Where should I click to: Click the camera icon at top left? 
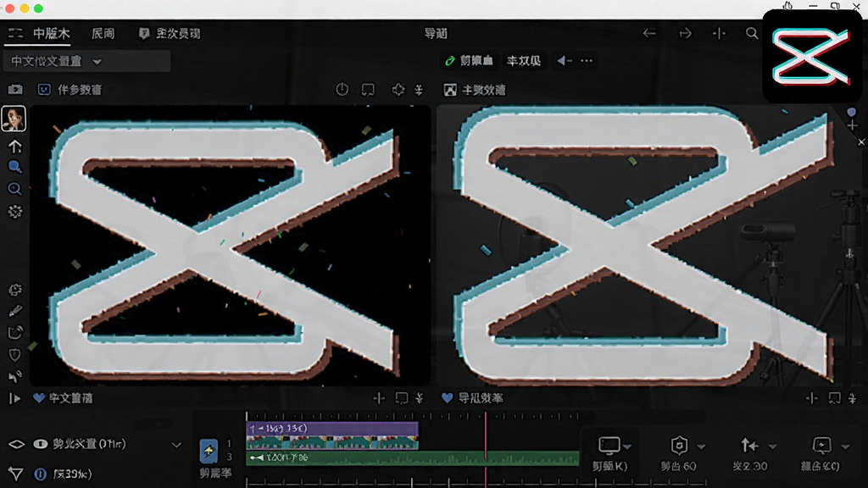click(15, 90)
